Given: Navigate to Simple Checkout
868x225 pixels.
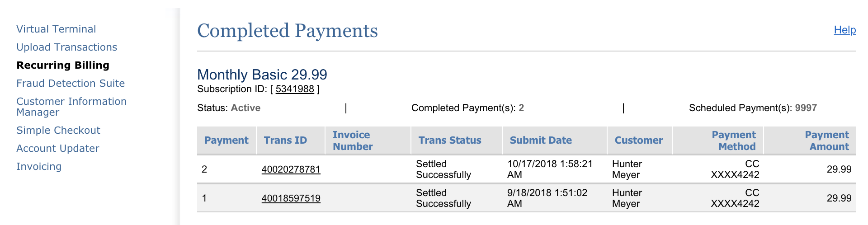Looking at the screenshot, I should tap(58, 131).
